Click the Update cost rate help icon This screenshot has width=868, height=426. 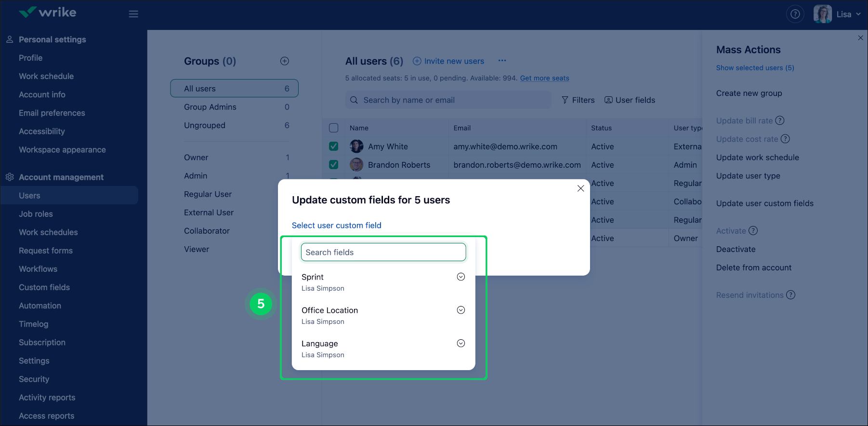(785, 139)
